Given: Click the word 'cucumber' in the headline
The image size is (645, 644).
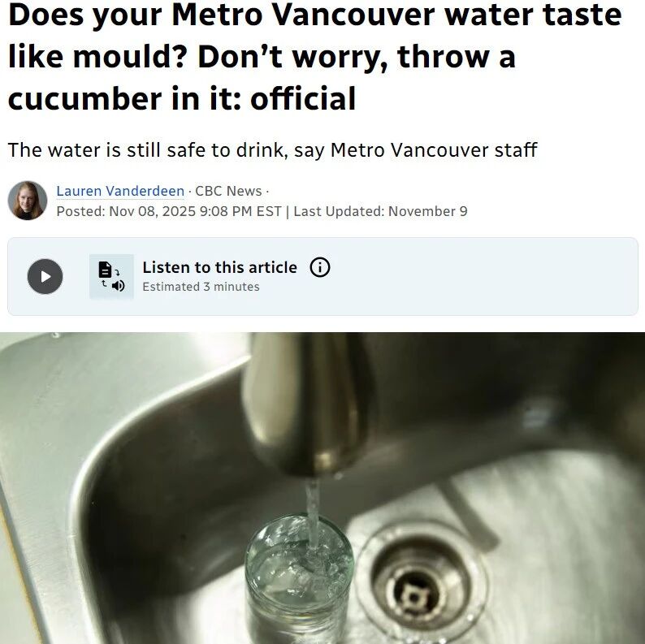Looking at the screenshot, I should [85, 99].
